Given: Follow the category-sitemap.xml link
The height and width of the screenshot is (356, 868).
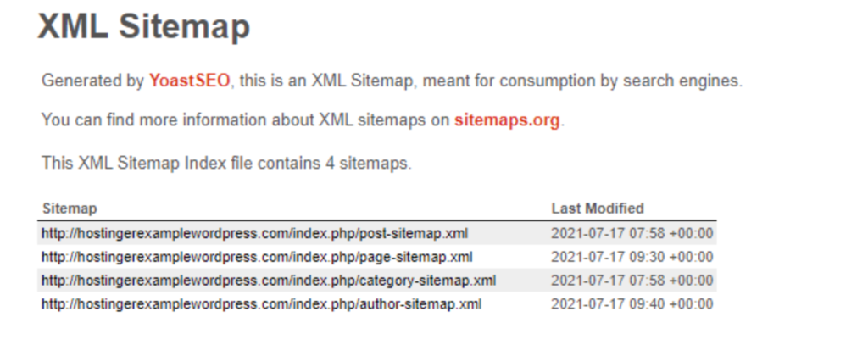Looking at the screenshot, I should tap(269, 280).
